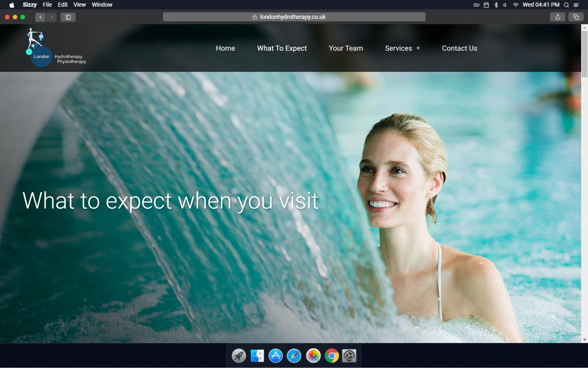Open the File menu
Viewport: 588px width, 368px height.
(47, 5)
